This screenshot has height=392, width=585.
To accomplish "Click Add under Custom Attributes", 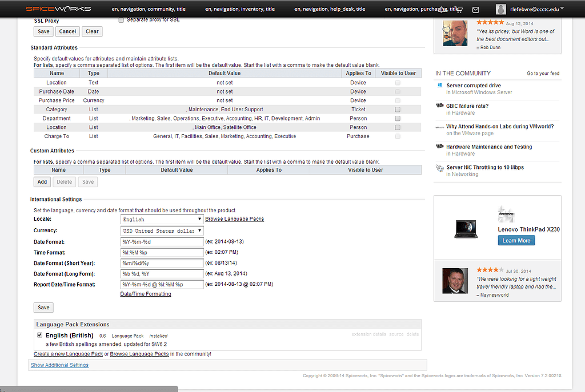I will [42, 181].
